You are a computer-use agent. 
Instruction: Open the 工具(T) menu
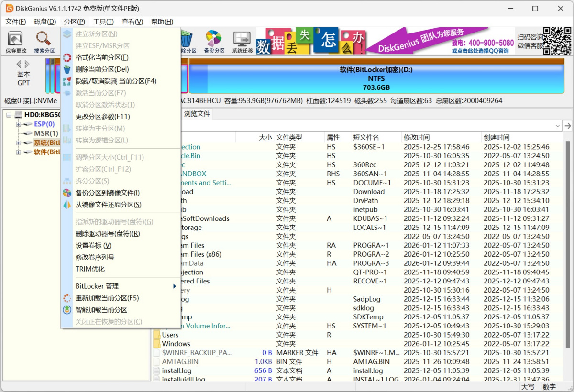pyautogui.click(x=103, y=22)
